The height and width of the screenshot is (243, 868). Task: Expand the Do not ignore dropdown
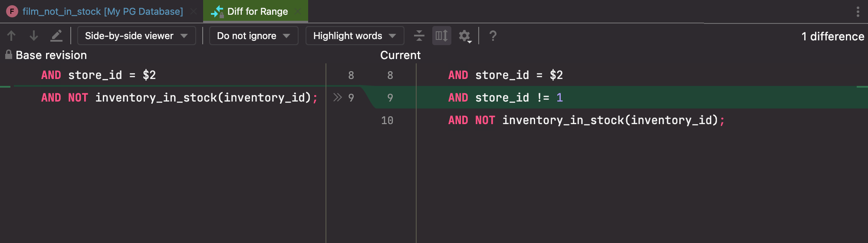[x=253, y=36]
